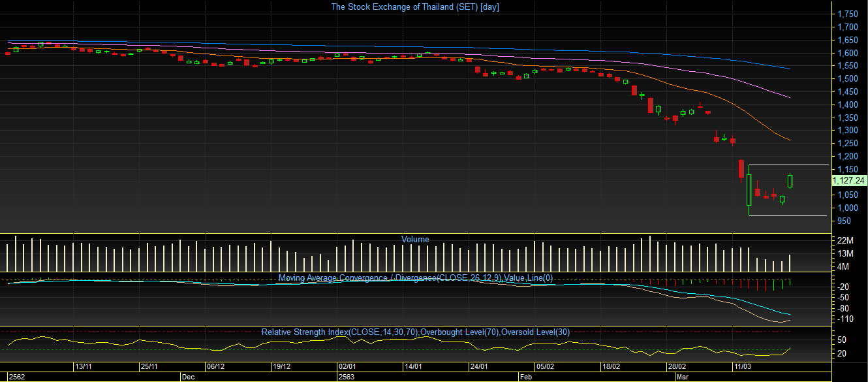Viewport: 868px width, 382px height.
Task: Click the 1,450 price axis label
Action: pyautogui.click(x=847, y=91)
